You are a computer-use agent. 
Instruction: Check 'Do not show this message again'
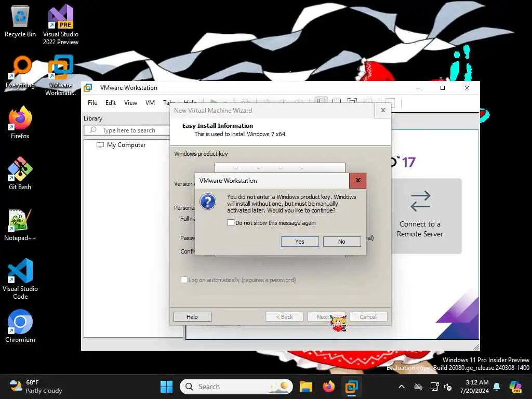tap(231, 223)
